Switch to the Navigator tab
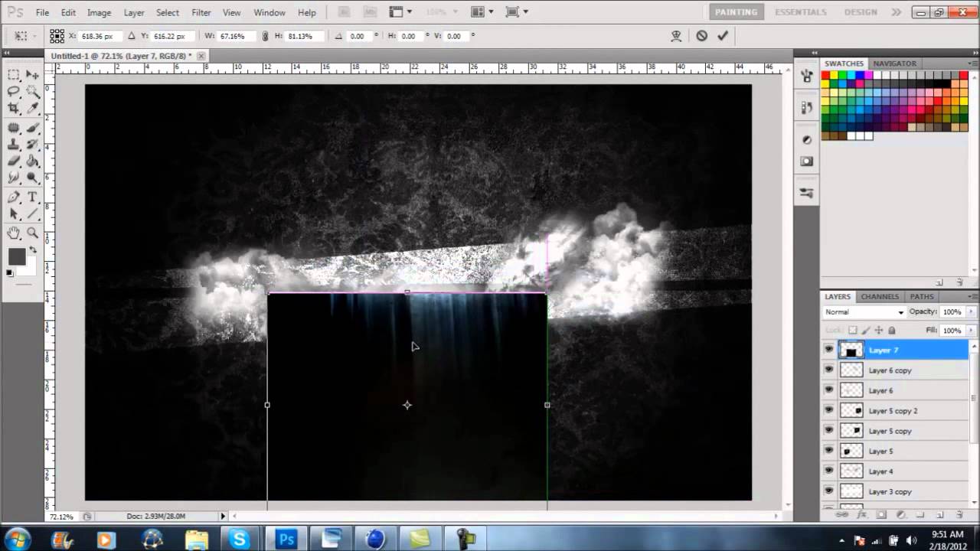 (x=894, y=63)
